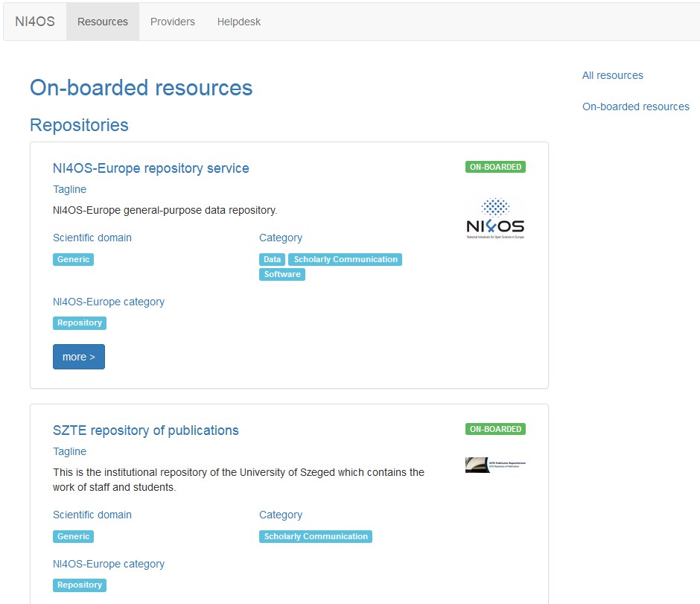Click Generic domain tag in SZTE card
The height and width of the screenshot is (604, 700).
click(x=73, y=536)
